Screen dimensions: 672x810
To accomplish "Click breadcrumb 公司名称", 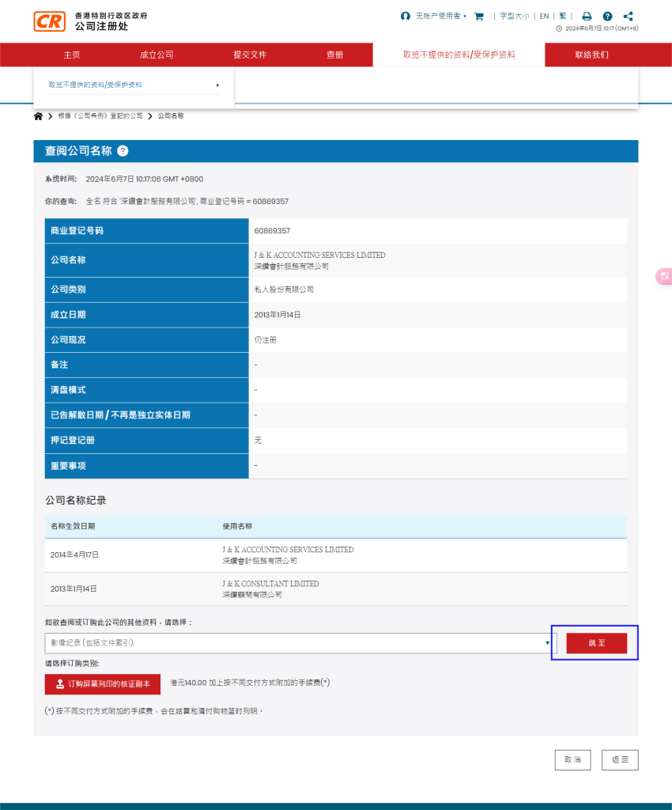I will tap(171, 116).
